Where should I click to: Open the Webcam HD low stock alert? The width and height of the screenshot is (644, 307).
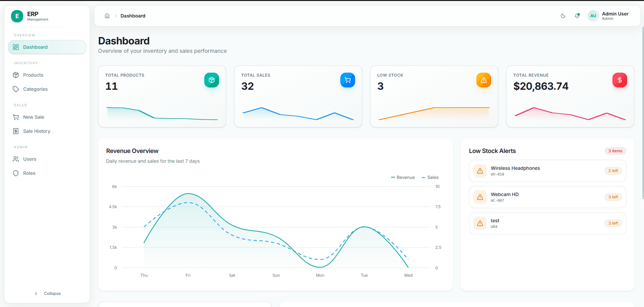[x=547, y=197]
